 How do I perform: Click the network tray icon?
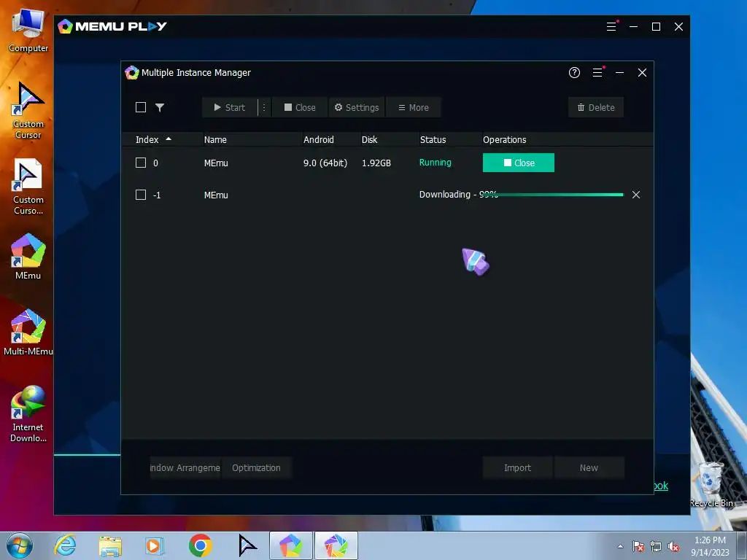click(656, 546)
